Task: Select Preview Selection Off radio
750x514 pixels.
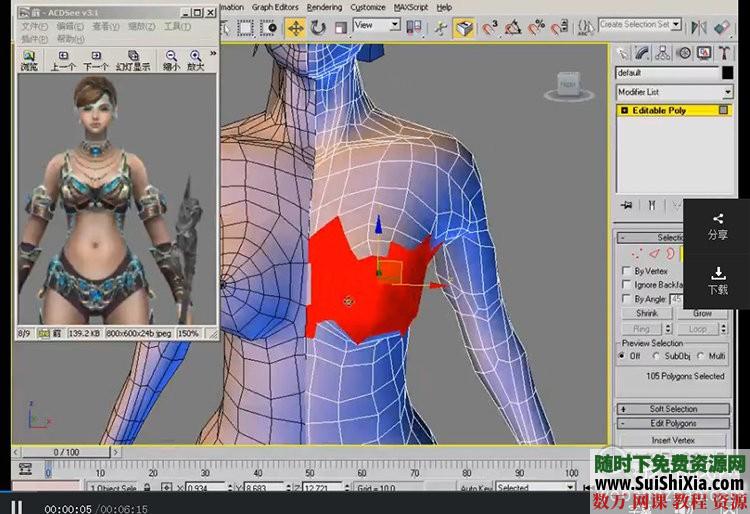Action: point(622,356)
